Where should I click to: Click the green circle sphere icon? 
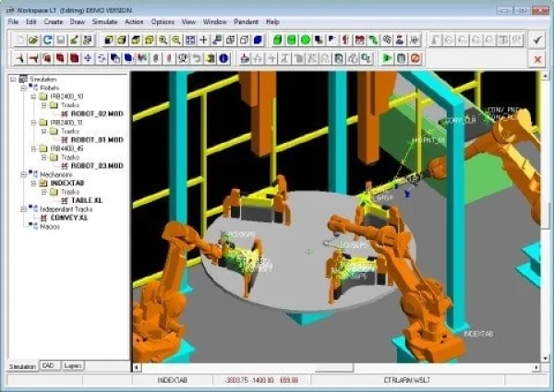(x=306, y=40)
